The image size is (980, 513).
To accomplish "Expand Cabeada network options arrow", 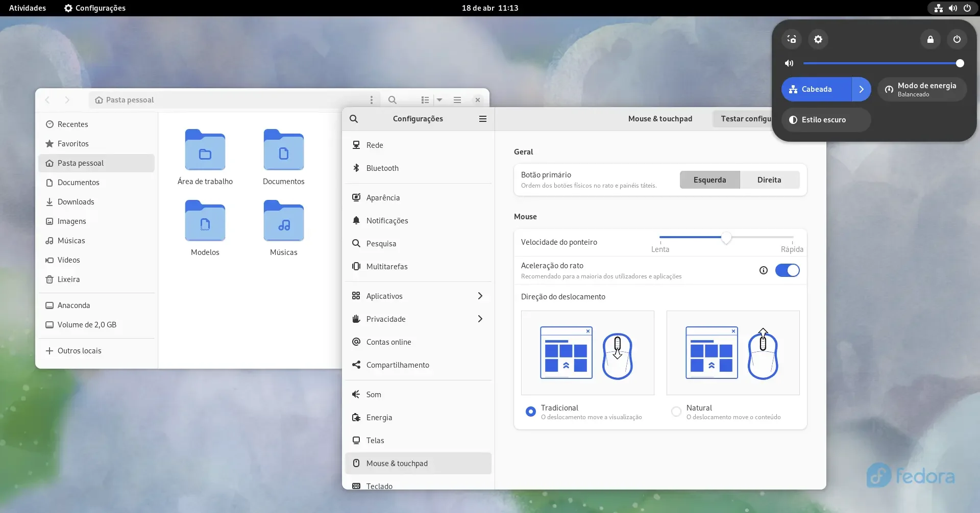I will (862, 89).
